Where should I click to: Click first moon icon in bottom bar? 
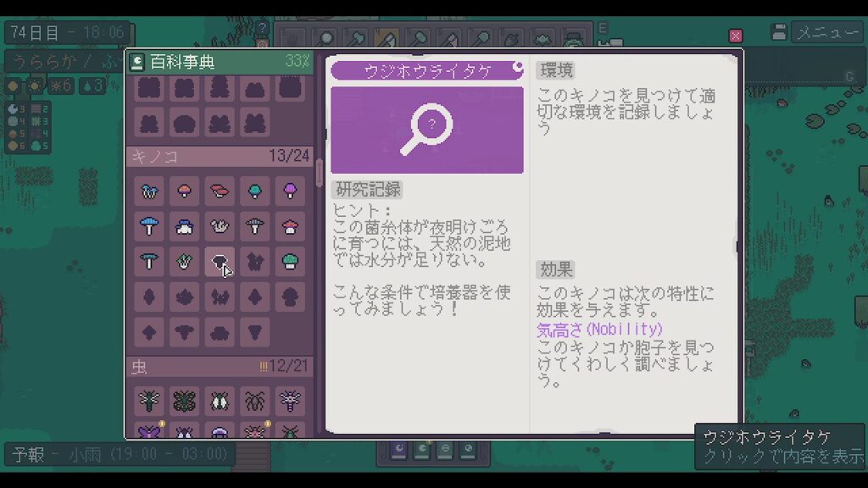point(398,449)
